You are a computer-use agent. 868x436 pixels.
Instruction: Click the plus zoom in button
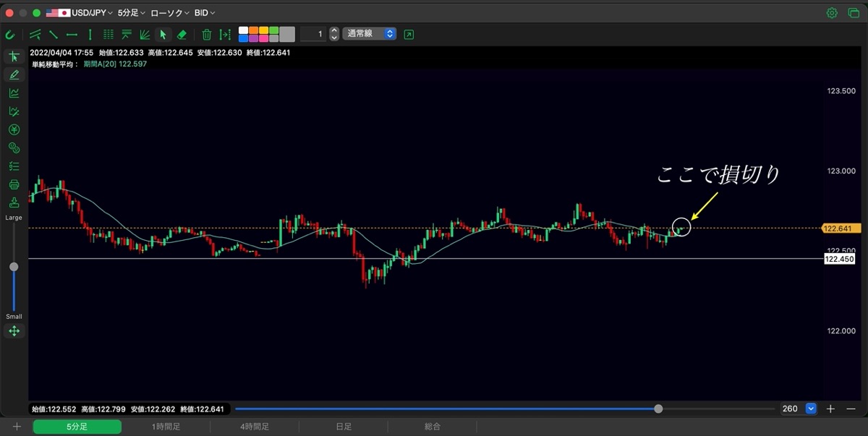830,409
